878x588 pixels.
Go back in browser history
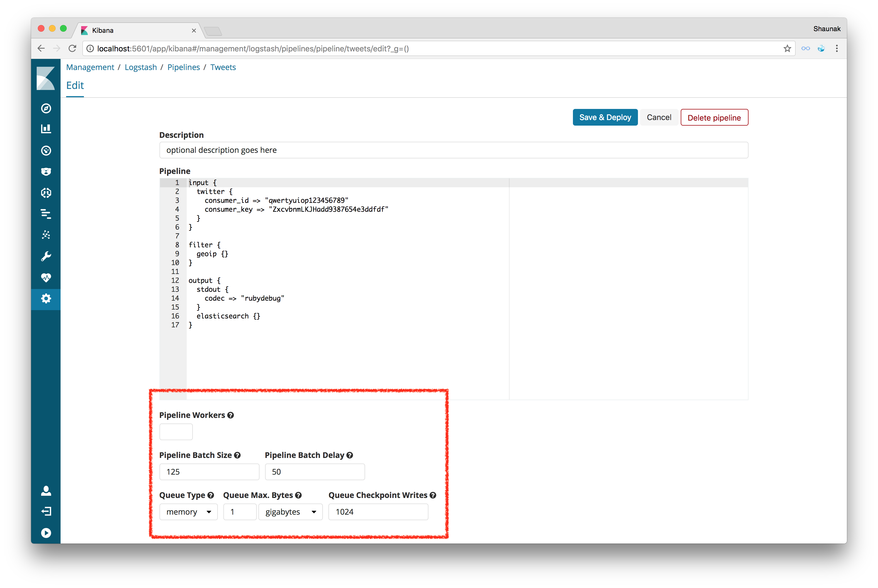point(41,48)
